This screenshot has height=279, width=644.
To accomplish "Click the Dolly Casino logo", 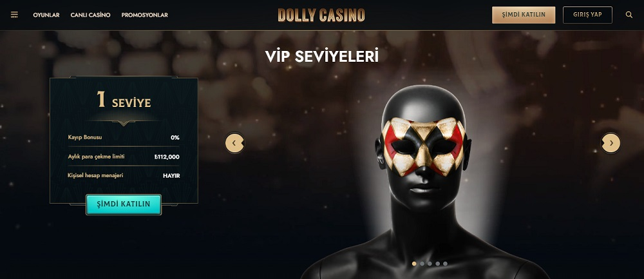I will coord(321,15).
